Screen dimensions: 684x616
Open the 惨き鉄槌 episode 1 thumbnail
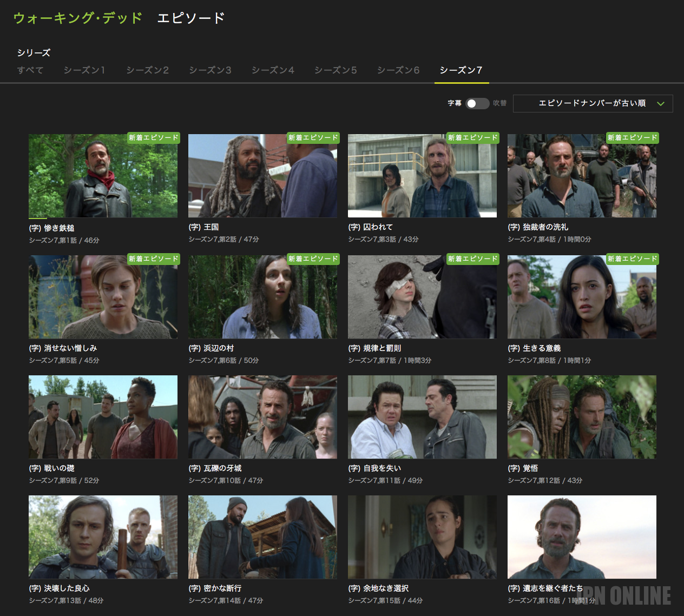[x=103, y=176]
